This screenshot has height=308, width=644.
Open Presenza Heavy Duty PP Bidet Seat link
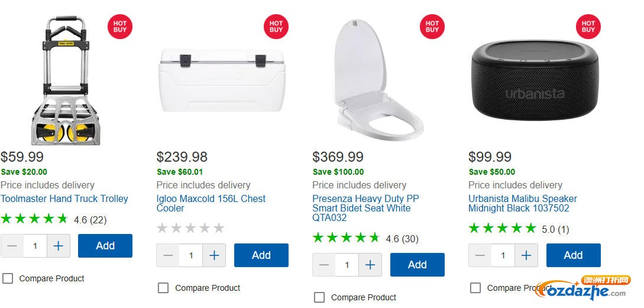click(365, 208)
